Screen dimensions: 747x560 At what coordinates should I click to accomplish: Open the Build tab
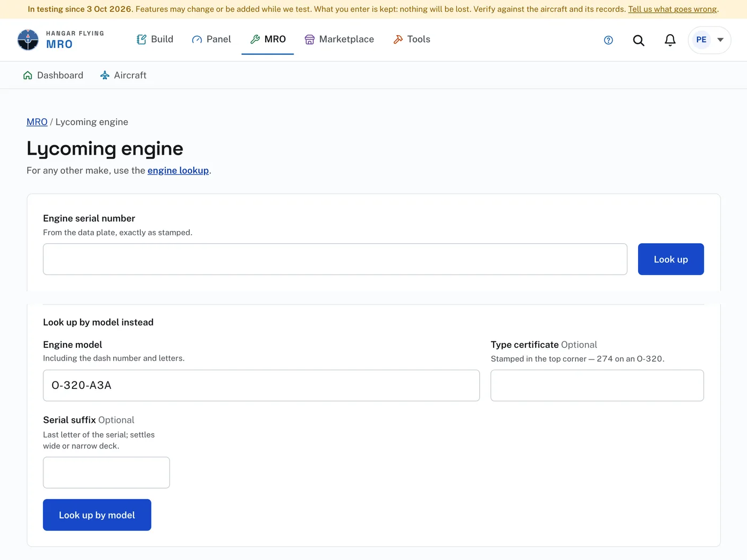[155, 39]
